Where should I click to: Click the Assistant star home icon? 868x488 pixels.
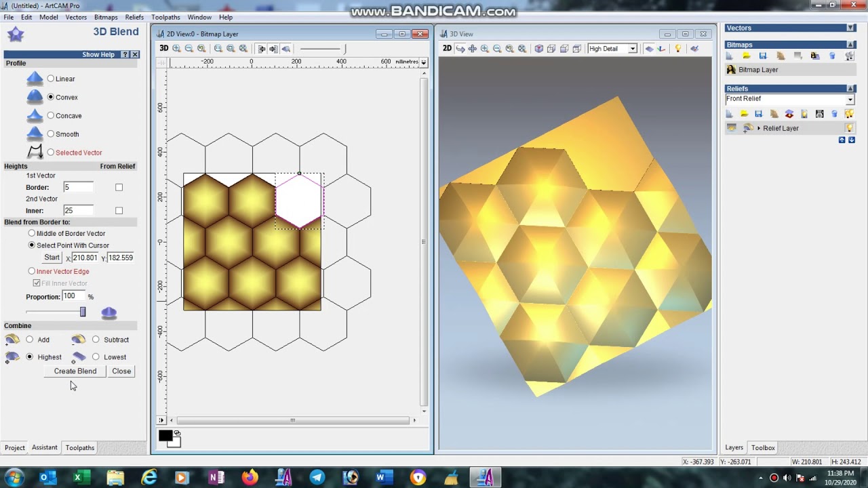pyautogui.click(x=16, y=35)
